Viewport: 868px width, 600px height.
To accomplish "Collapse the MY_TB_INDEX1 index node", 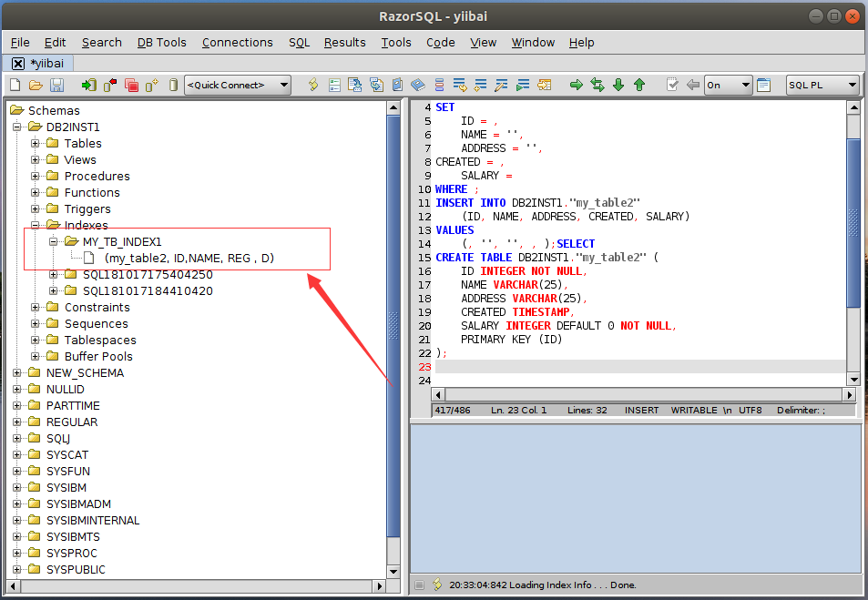I will (54, 241).
